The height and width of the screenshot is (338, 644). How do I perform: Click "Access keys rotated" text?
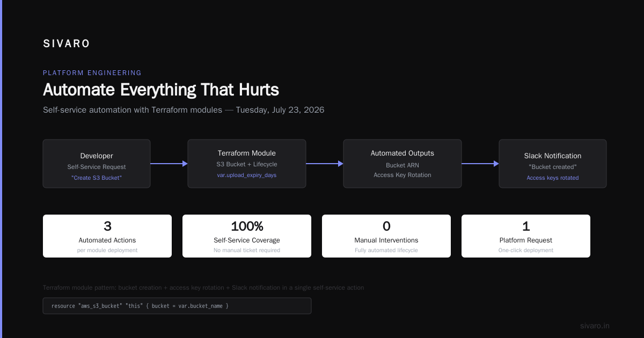point(553,178)
